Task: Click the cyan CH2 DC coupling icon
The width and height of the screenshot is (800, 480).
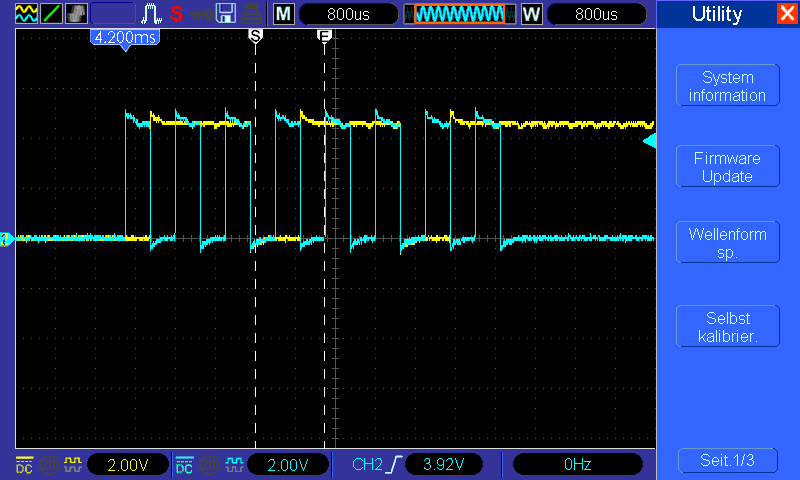Action: [x=184, y=464]
